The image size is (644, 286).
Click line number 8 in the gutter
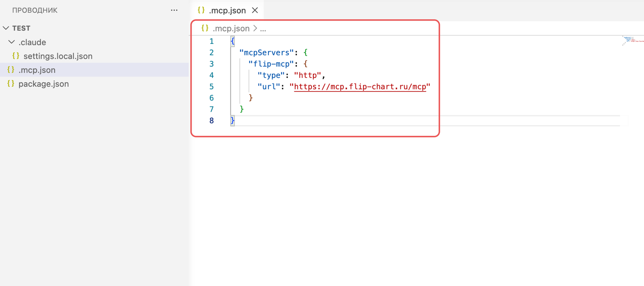(211, 121)
